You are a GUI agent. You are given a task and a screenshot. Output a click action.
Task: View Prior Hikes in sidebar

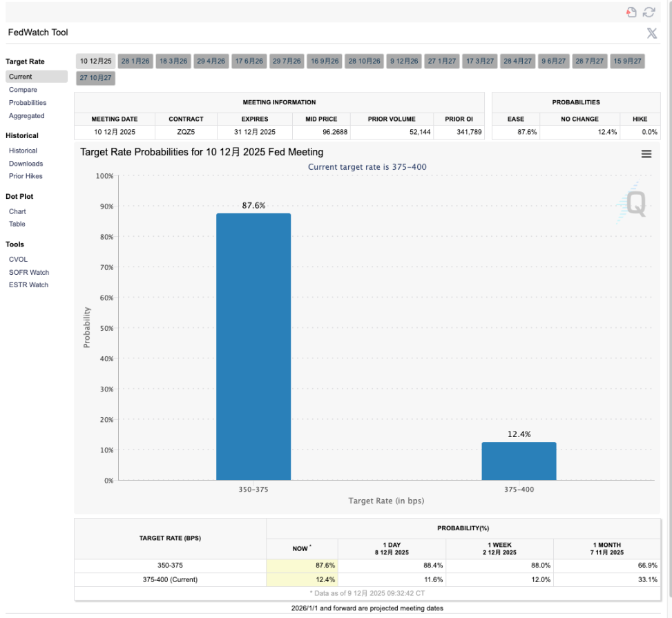26,176
